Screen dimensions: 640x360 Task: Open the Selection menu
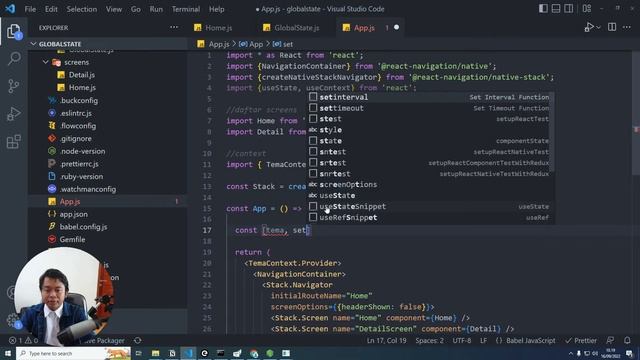tap(82, 9)
